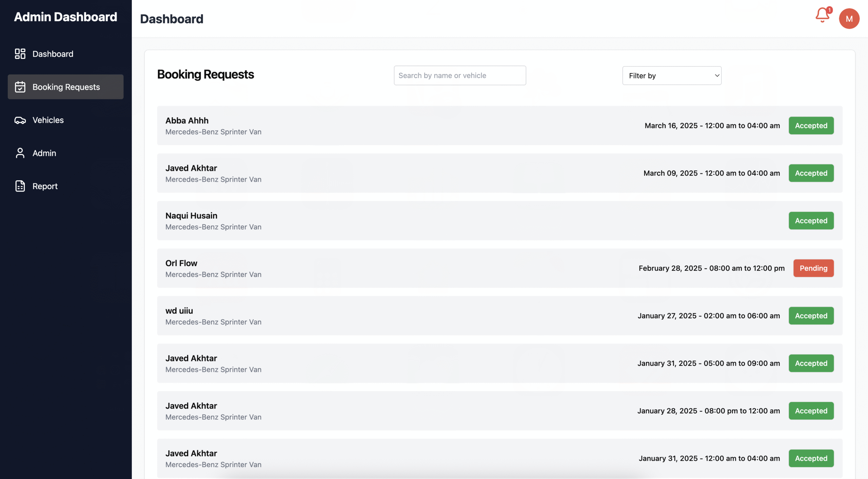Image resolution: width=868 pixels, height=479 pixels.
Task: Click the Vehicles car icon
Action: [x=20, y=120]
